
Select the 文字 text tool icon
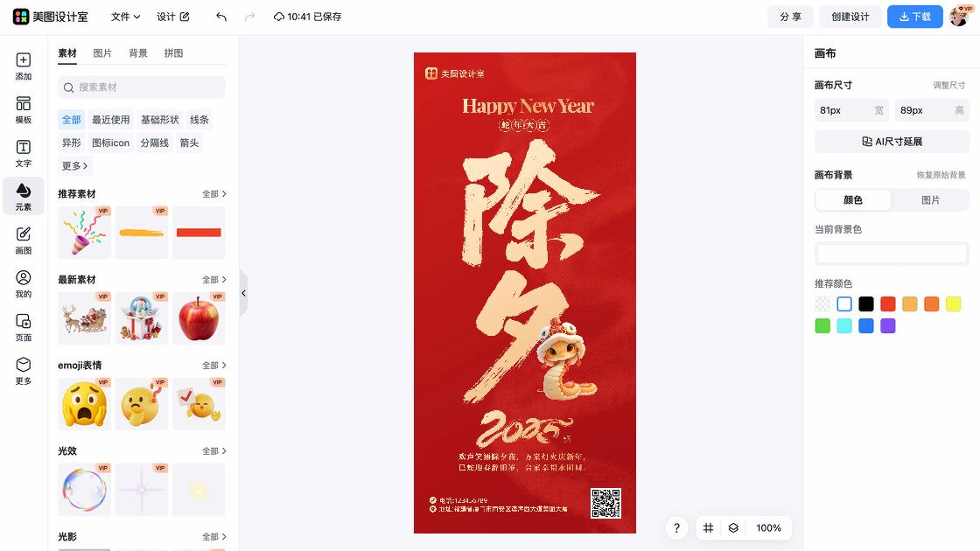coord(23,154)
